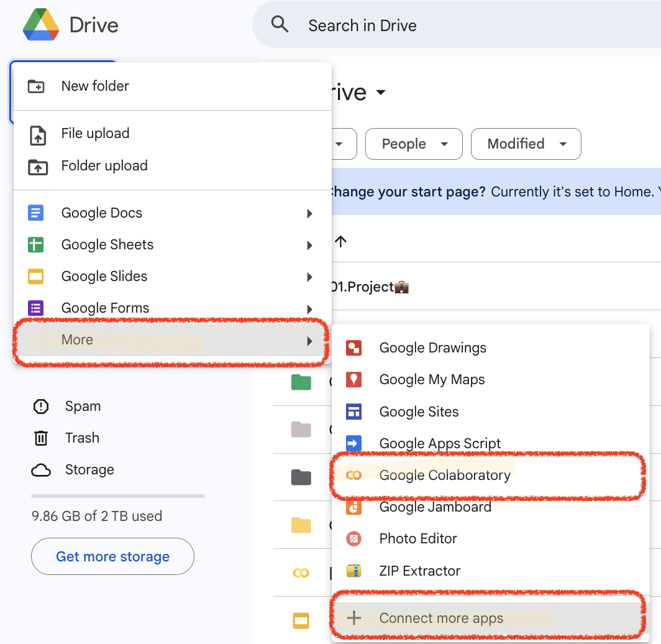Click the Spam warning icon

(41, 407)
